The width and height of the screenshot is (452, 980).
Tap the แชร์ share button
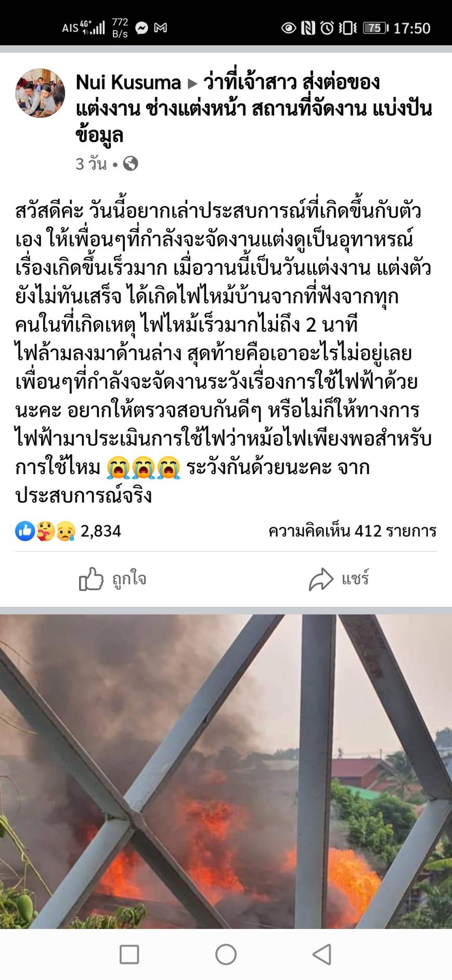point(339,579)
